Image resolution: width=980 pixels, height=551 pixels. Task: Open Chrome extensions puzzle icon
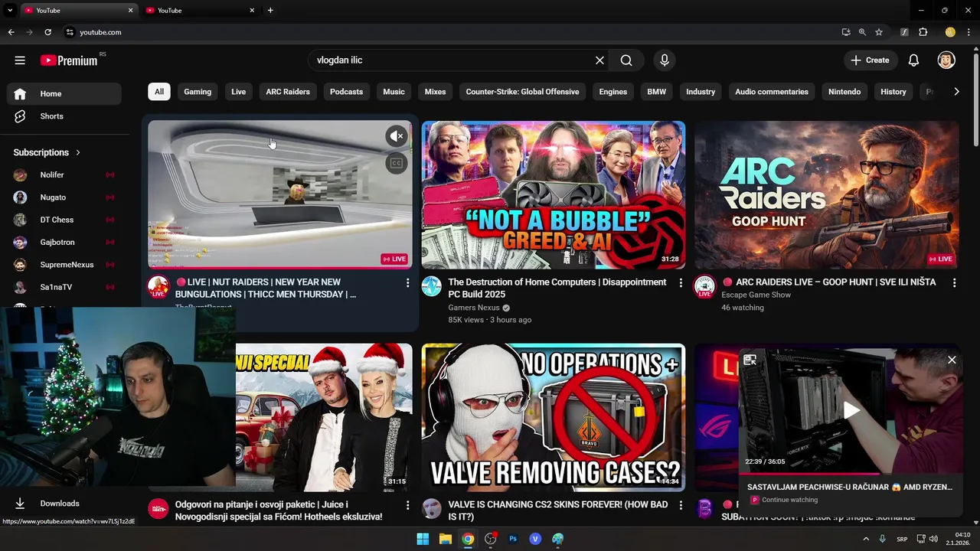click(923, 32)
